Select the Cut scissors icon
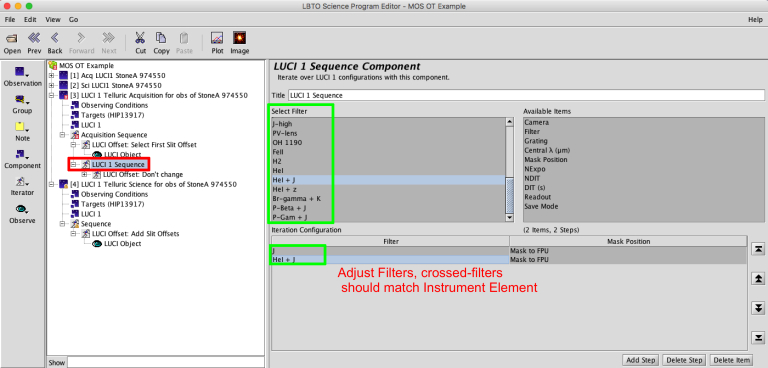This screenshot has width=768, height=368. click(x=141, y=38)
